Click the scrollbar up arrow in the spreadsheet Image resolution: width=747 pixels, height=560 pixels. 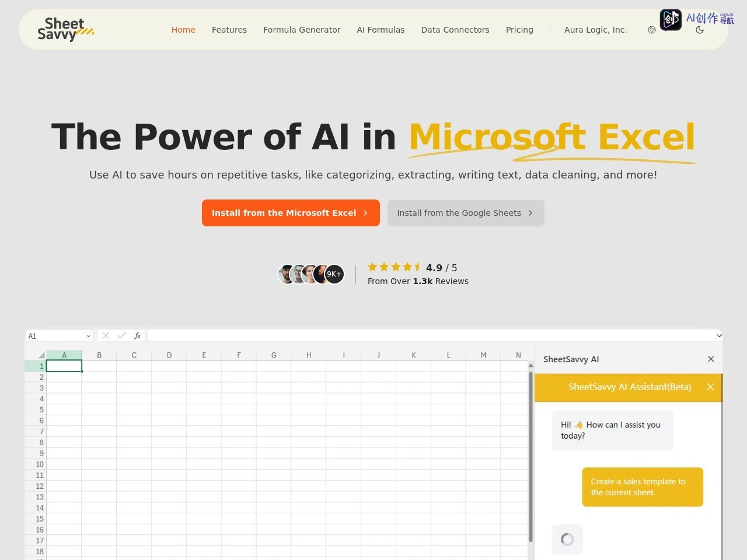click(530, 365)
